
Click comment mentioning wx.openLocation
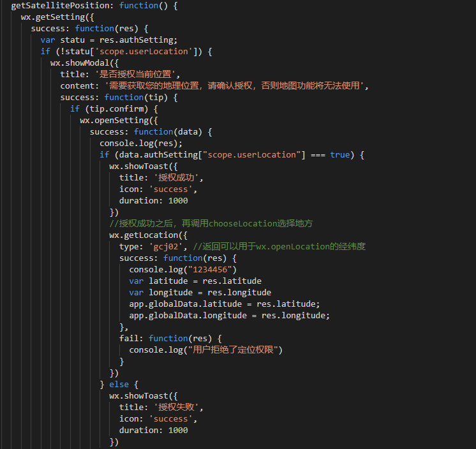[279, 247]
